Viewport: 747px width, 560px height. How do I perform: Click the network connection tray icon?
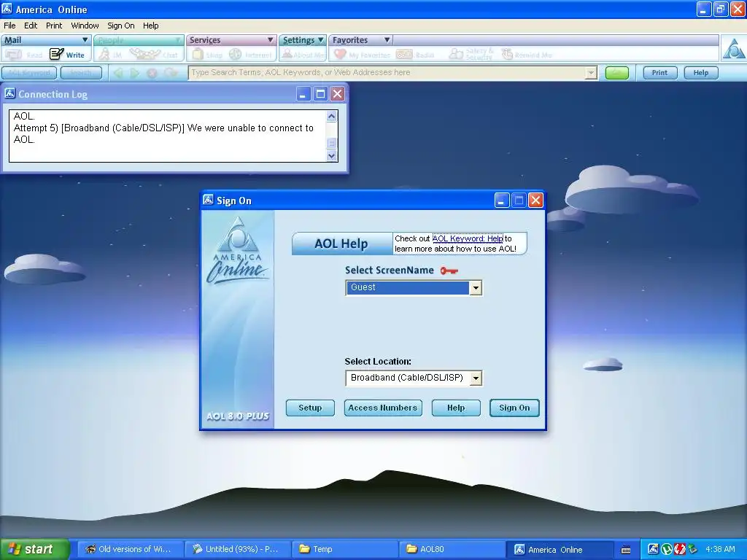click(692, 549)
